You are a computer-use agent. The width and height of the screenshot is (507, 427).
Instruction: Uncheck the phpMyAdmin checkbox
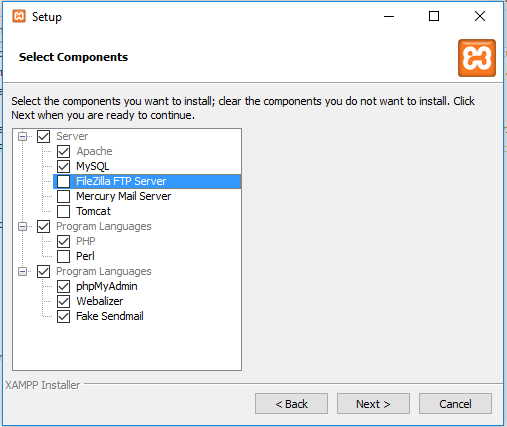coord(63,286)
